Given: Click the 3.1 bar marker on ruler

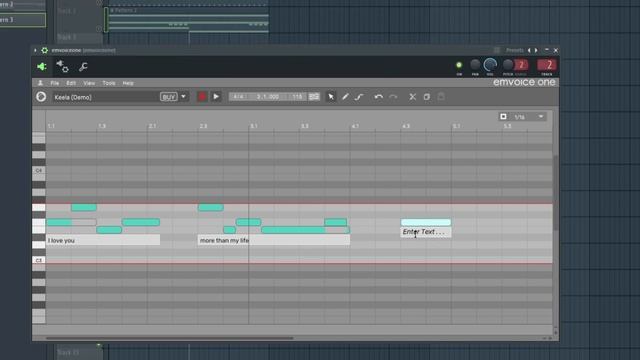Looking at the screenshot, I should pos(254,126).
